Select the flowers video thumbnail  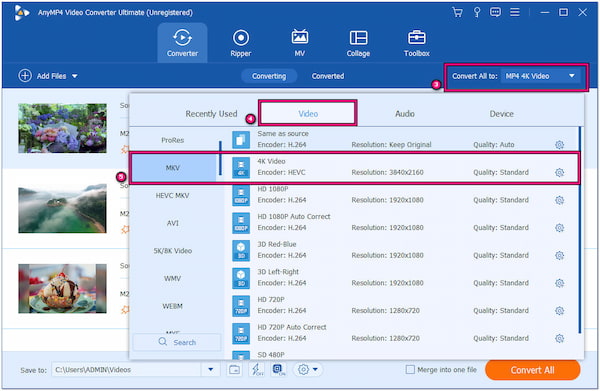[x=62, y=128]
